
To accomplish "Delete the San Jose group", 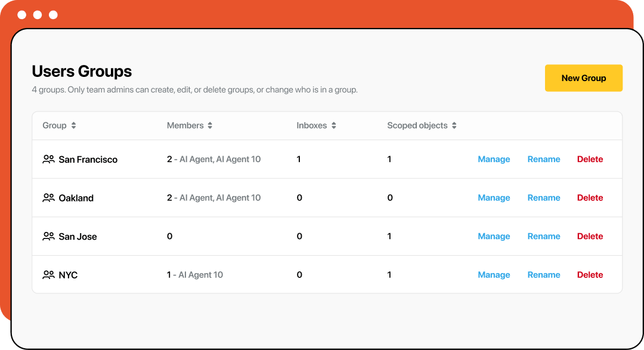I will pyautogui.click(x=590, y=237).
